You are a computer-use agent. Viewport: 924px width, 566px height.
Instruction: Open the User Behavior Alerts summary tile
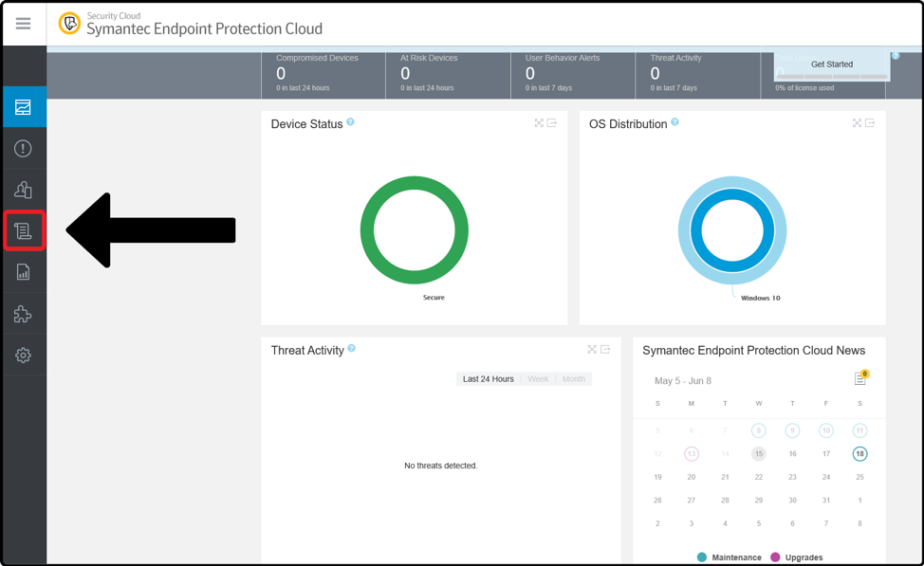[x=573, y=74]
